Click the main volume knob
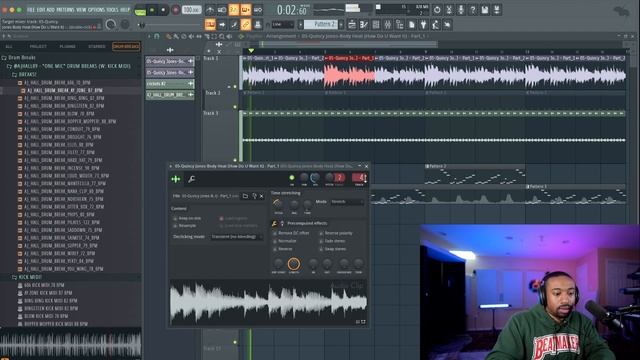 point(111,25)
